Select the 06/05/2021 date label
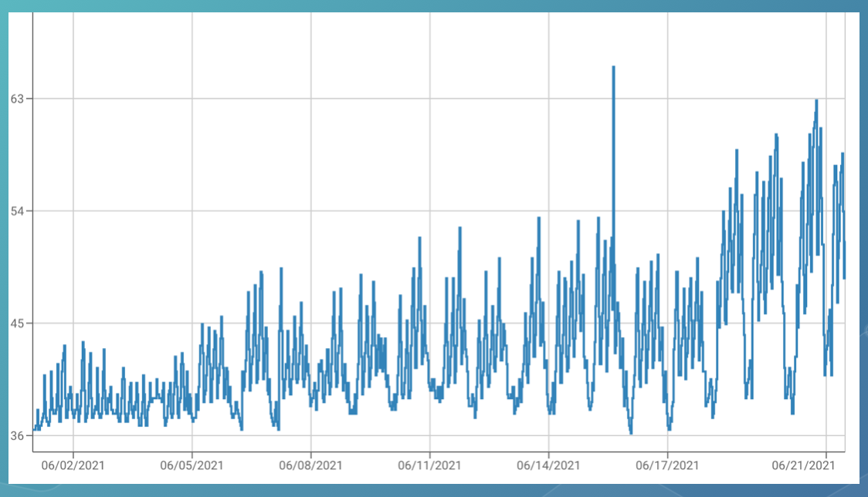868x497 pixels. [192, 465]
